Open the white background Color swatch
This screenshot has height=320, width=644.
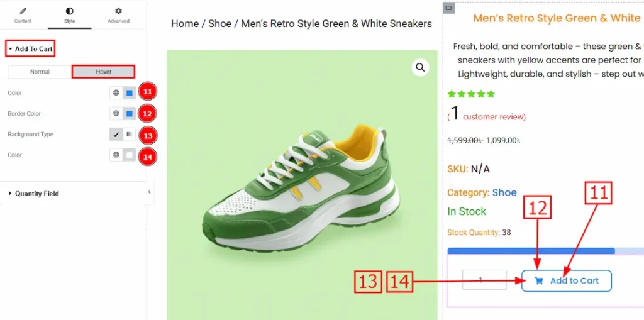[x=129, y=155]
